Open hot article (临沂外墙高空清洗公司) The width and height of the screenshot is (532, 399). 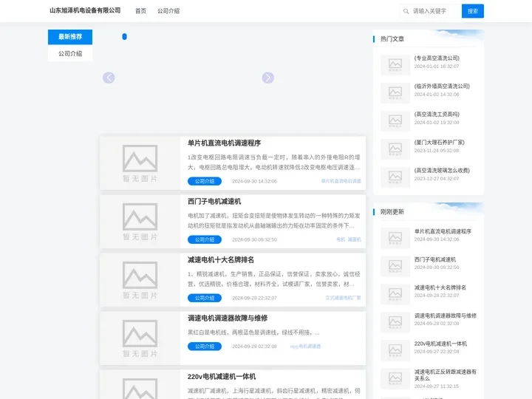[x=442, y=86]
